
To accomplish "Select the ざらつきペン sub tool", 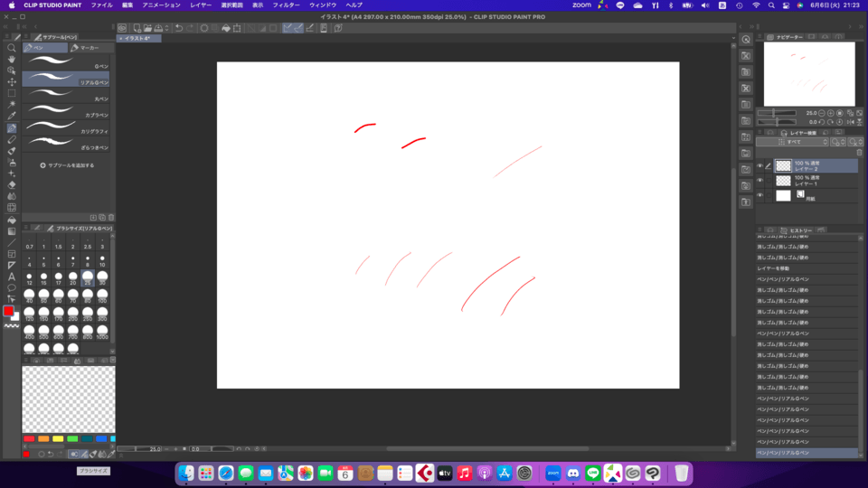I will click(x=66, y=144).
